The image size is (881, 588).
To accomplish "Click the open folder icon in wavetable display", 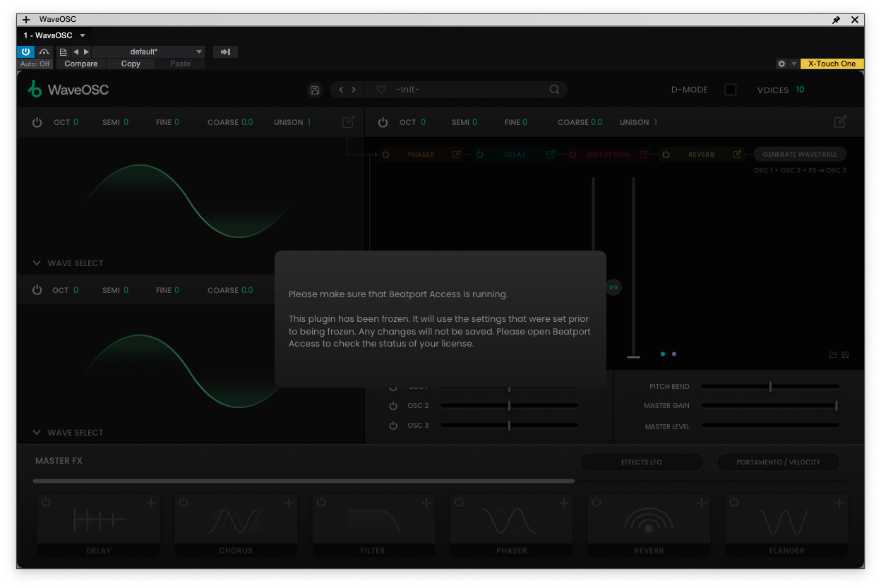I will click(x=833, y=354).
